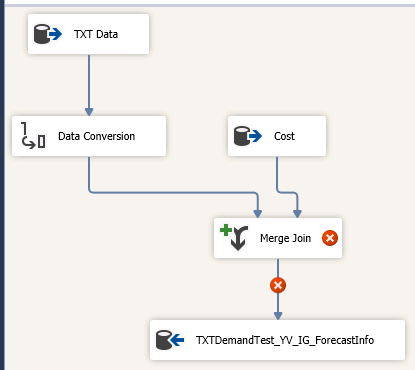This screenshot has height=370, width=415.
Task: Click the red error icon on the connector path
Action: tap(278, 285)
